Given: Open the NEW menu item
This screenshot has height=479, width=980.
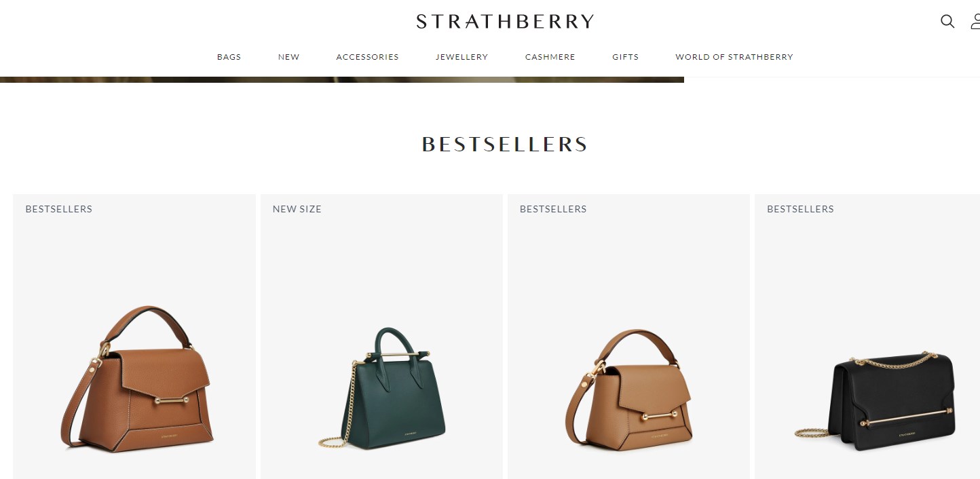Looking at the screenshot, I should pyautogui.click(x=288, y=57).
